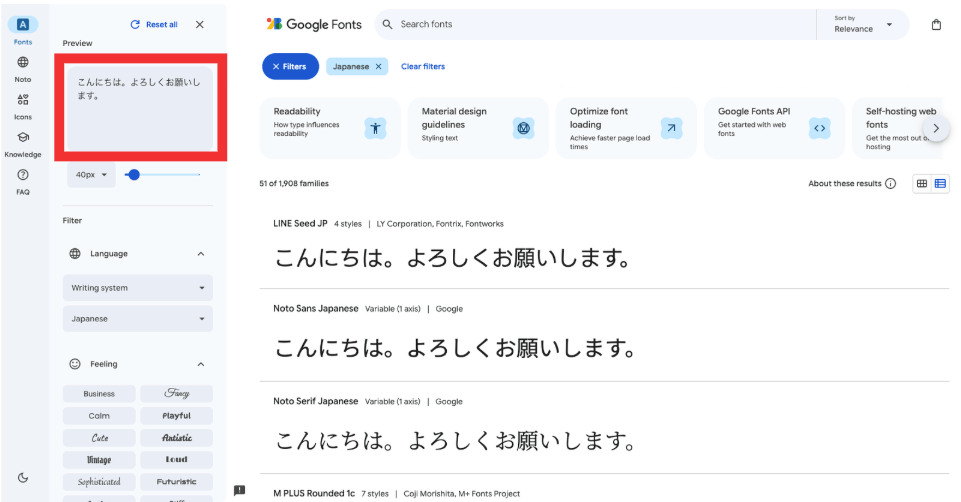Open the shopping bag icon
The width and height of the screenshot is (961, 502).
(x=936, y=25)
